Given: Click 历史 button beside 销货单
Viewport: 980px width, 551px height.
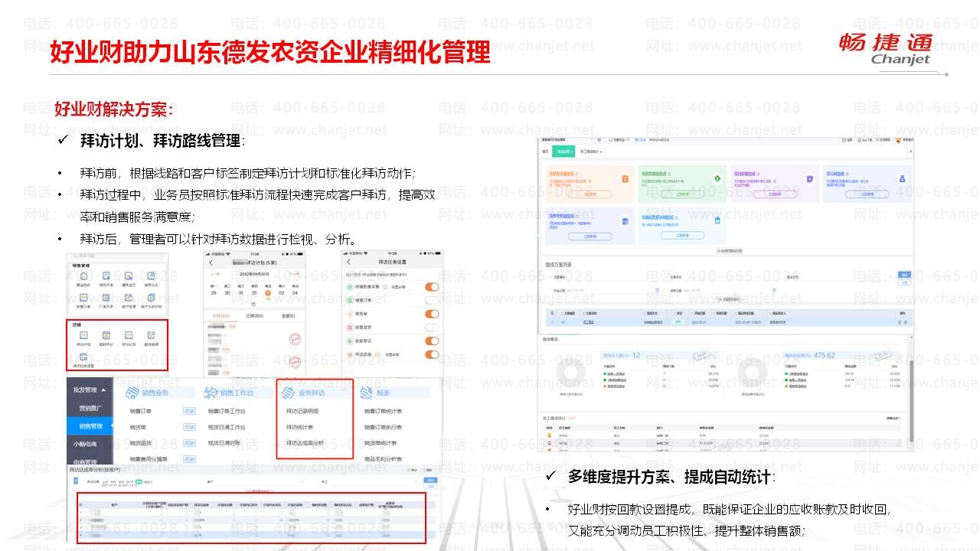Looking at the screenshot, I should coord(189,427).
